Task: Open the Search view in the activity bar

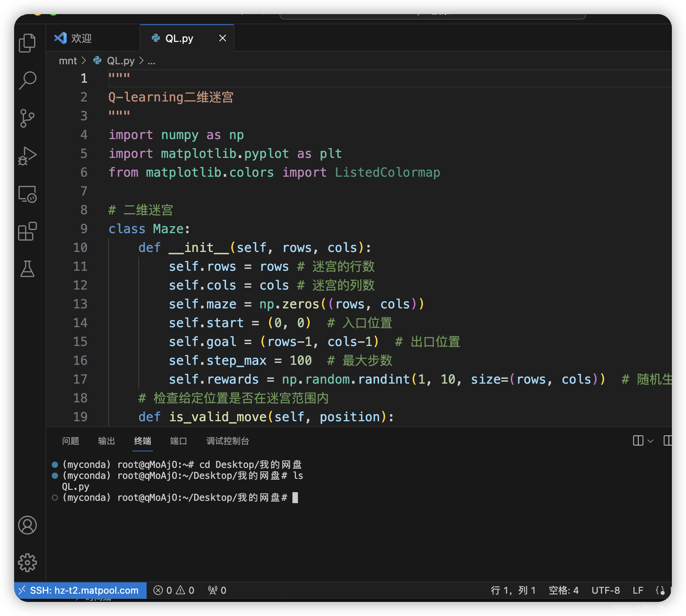Action: click(27, 80)
